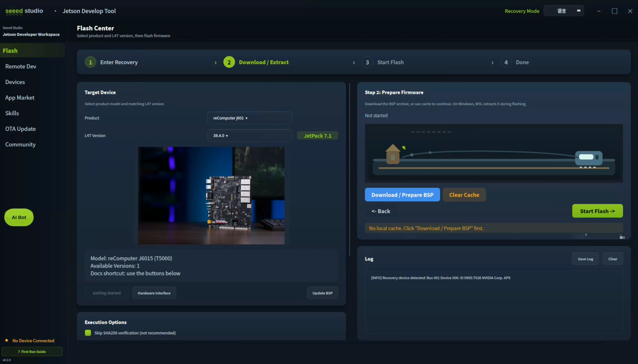This screenshot has height=364, width=638.
Task: Clear the log output
Action: pyautogui.click(x=613, y=259)
